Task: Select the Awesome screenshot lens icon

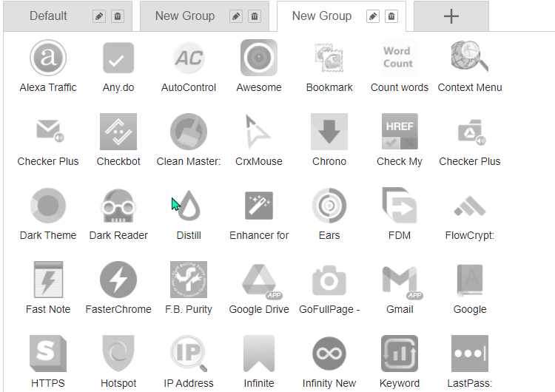Action: 259,58
